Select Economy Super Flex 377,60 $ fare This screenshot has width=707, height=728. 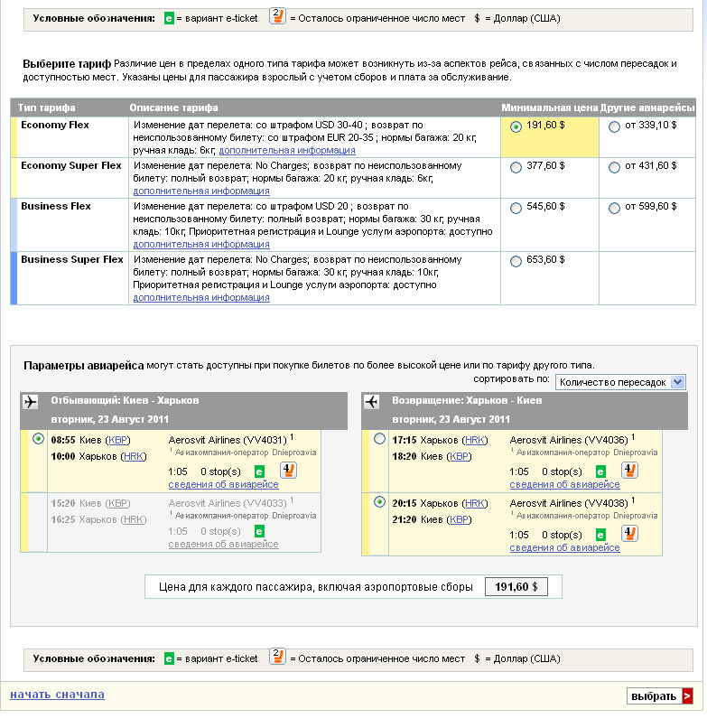(516, 167)
